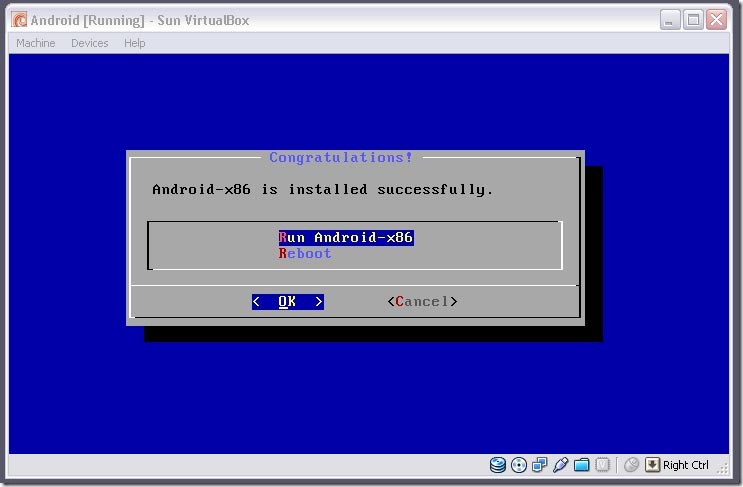Click the virtualization (V chip) status icon
The width and height of the screenshot is (743, 487).
pos(602,465)
